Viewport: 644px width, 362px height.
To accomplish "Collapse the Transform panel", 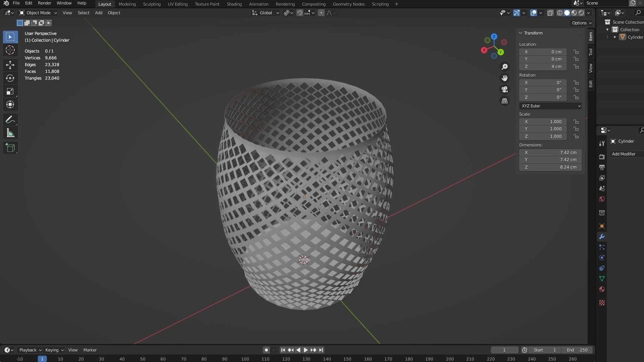I will coord(521,33).
